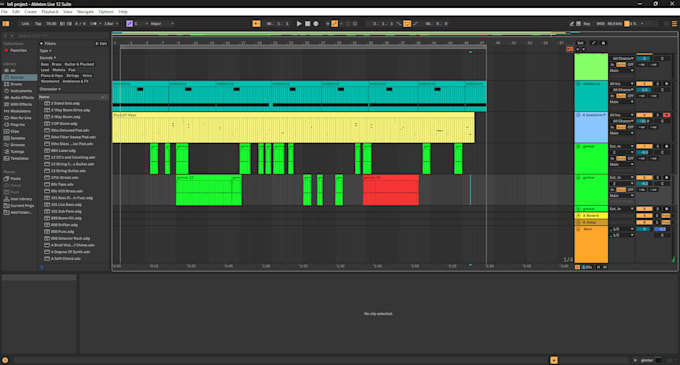The image size is (680, 365).
Task: Toggle the MIDI map mode switch
Action: [601, 24]
